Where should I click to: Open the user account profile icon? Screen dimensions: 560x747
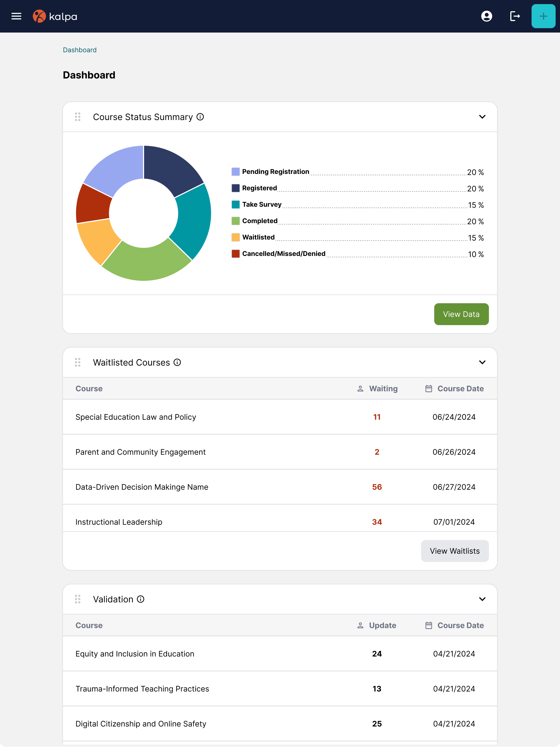pyautogui.click(x=486, y=16)
